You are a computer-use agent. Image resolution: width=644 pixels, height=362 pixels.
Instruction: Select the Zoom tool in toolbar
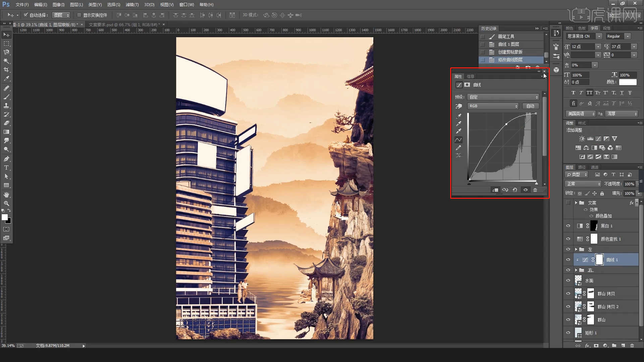pyautogui.click(x=6, y=203)
